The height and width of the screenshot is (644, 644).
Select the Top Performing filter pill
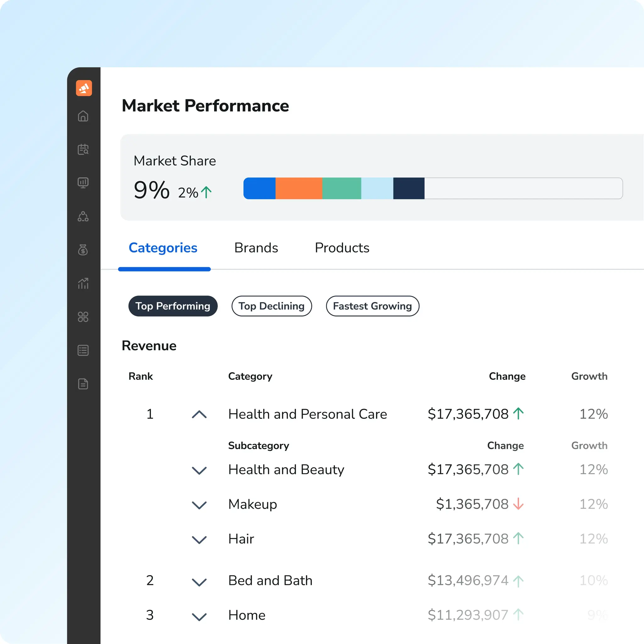(173, 306)
